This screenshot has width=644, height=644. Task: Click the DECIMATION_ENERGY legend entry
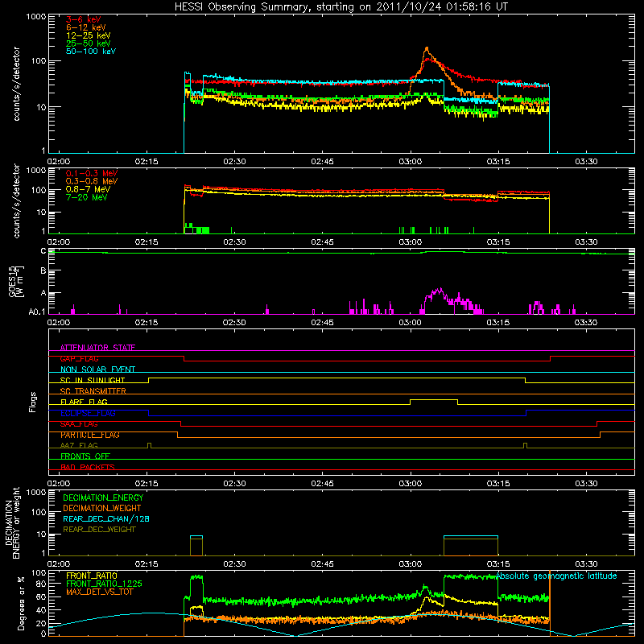(x=103, y=497)
